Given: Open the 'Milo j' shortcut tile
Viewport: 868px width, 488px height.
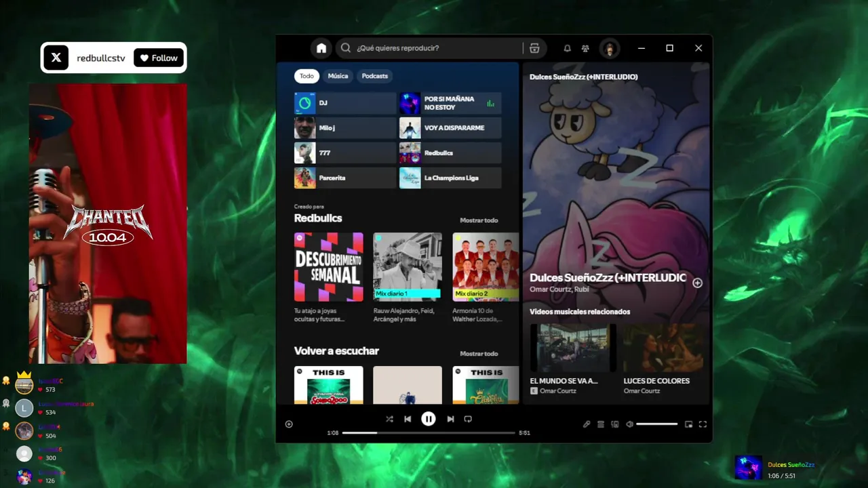Looking at the screenshot, I should (x=345, y=127).
